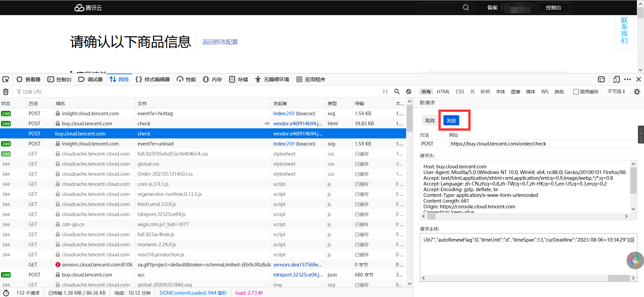Open network settings gear icon
This screenshot has height=297, width=644.
(637, 92)
